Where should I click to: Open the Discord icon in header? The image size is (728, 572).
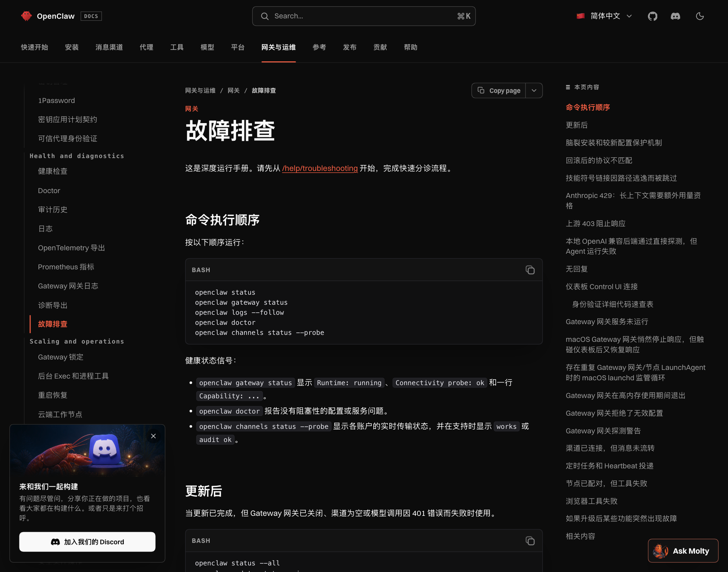point(675,16)
